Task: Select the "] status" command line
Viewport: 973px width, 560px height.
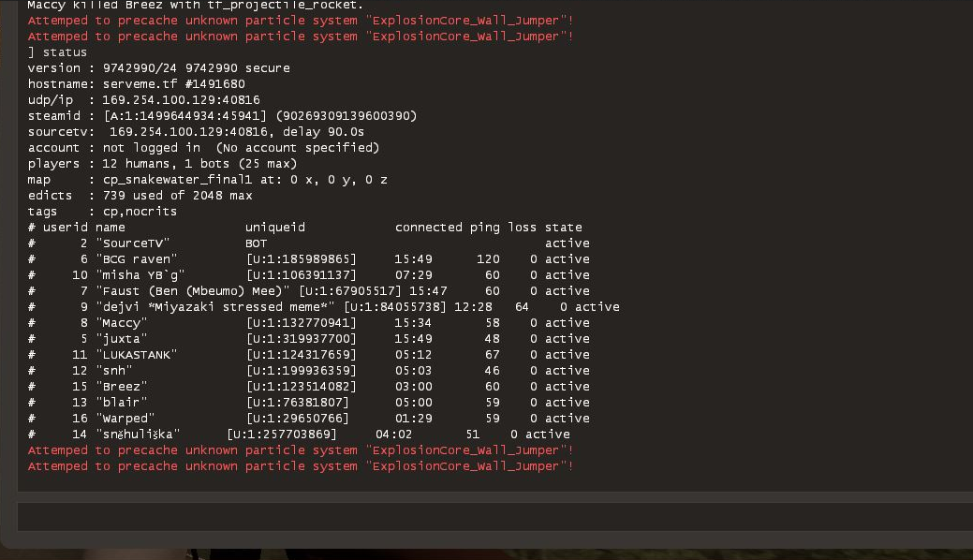Action: click(x=58, y=52)
